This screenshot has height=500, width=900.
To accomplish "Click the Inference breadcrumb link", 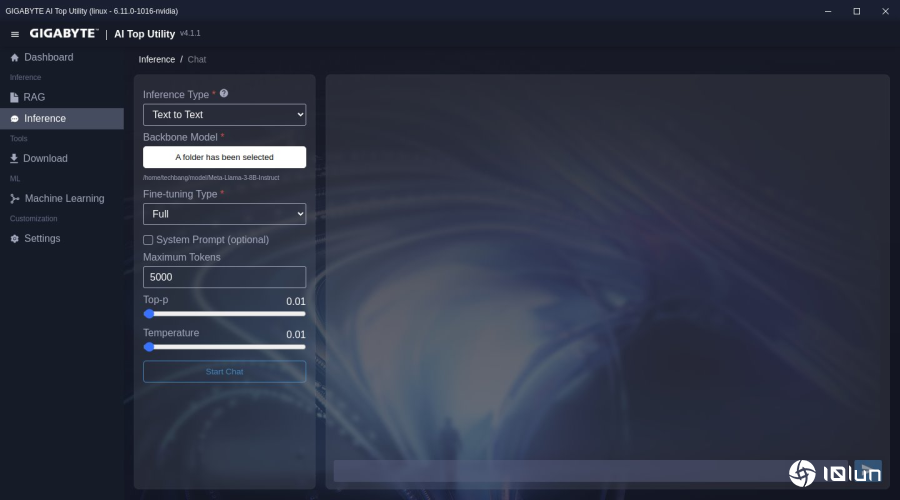I will 156,60.
